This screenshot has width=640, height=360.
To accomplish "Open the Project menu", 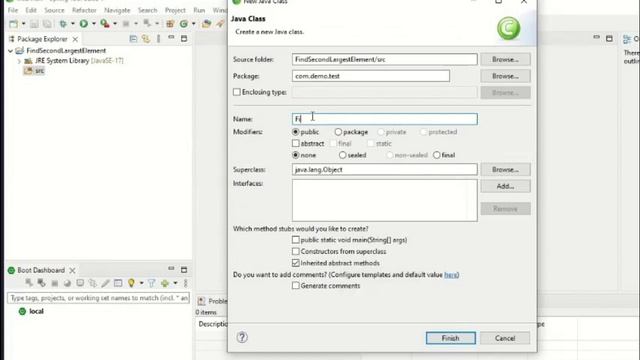I will (x=175, y=10).
